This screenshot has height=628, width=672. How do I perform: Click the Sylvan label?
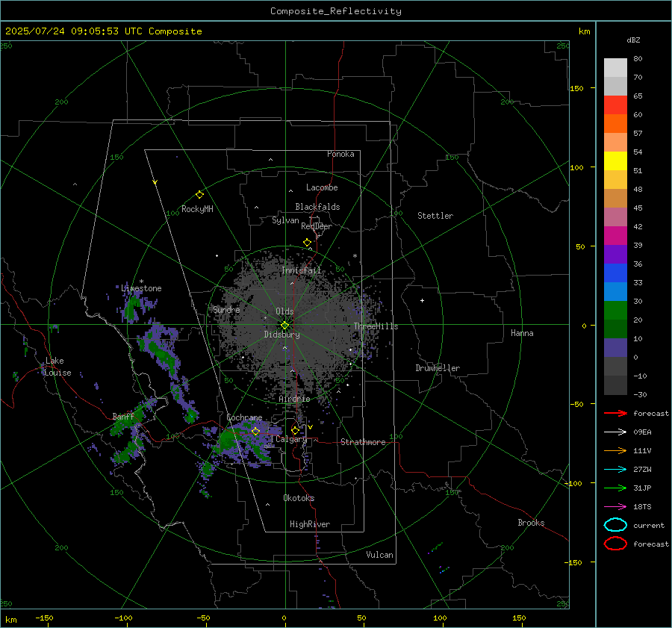pos(285,220)
